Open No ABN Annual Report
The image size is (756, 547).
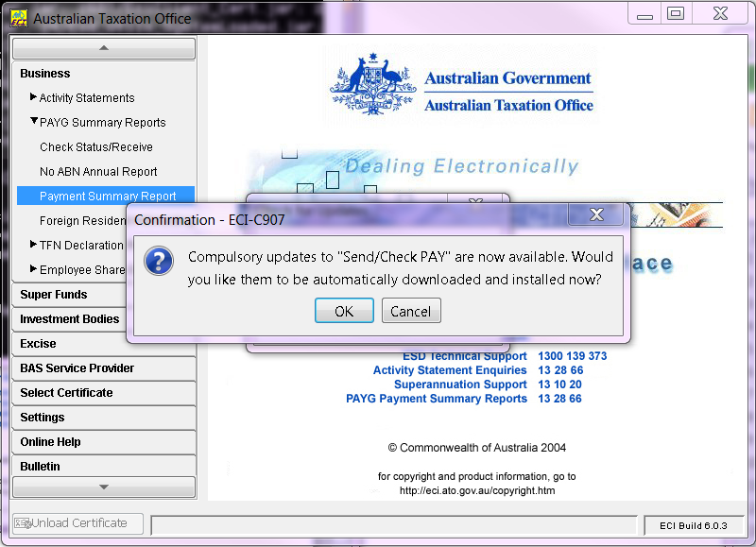pyautogui.click(x=98, y=172)
